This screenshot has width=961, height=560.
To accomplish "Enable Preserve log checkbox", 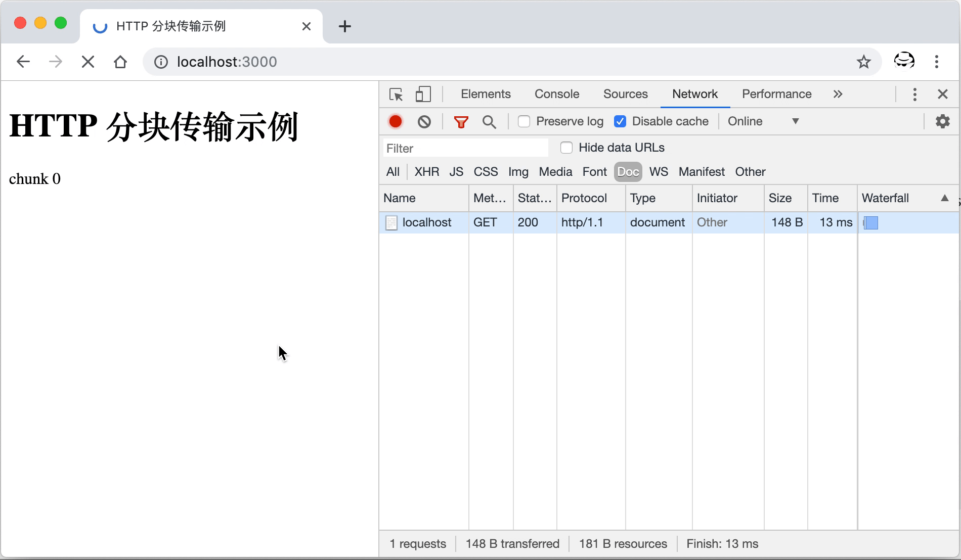I will (524, 121).
